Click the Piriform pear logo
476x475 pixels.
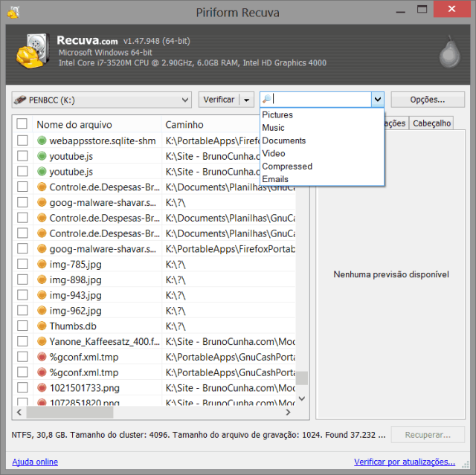pos(449,52)
